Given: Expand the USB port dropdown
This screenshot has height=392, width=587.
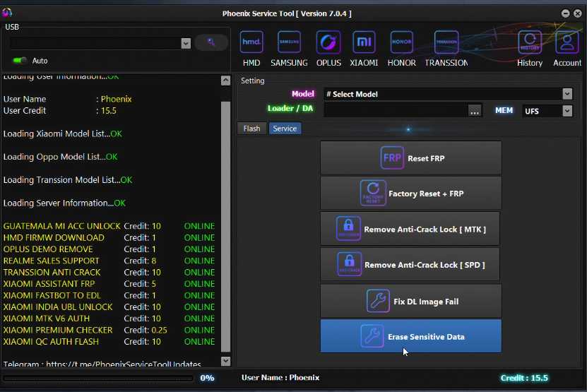Looking at the screenshot, I should (x=186, y=43).
